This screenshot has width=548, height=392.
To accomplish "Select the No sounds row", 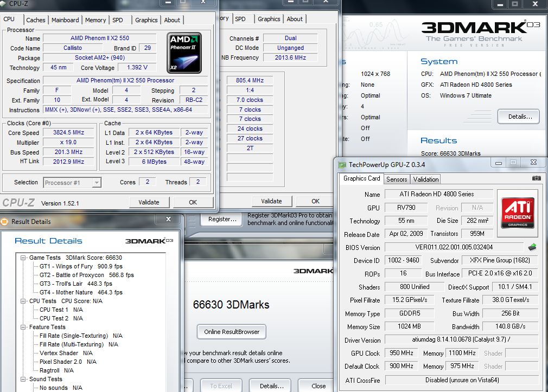I will tap(61, 388).
